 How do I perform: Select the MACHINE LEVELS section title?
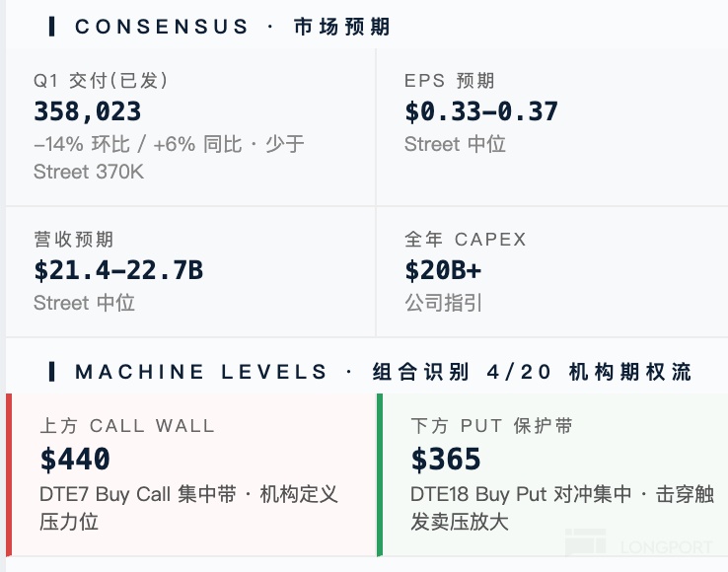383,372
